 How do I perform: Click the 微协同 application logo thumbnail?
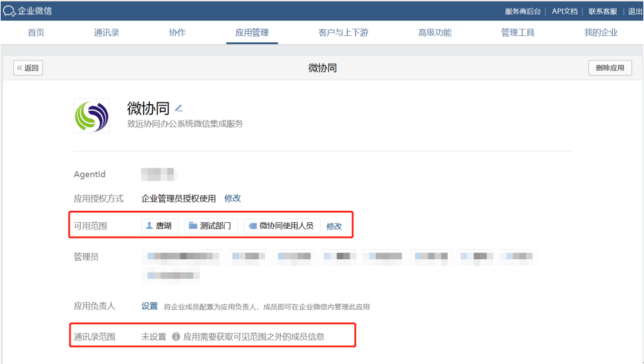(91, 115)
